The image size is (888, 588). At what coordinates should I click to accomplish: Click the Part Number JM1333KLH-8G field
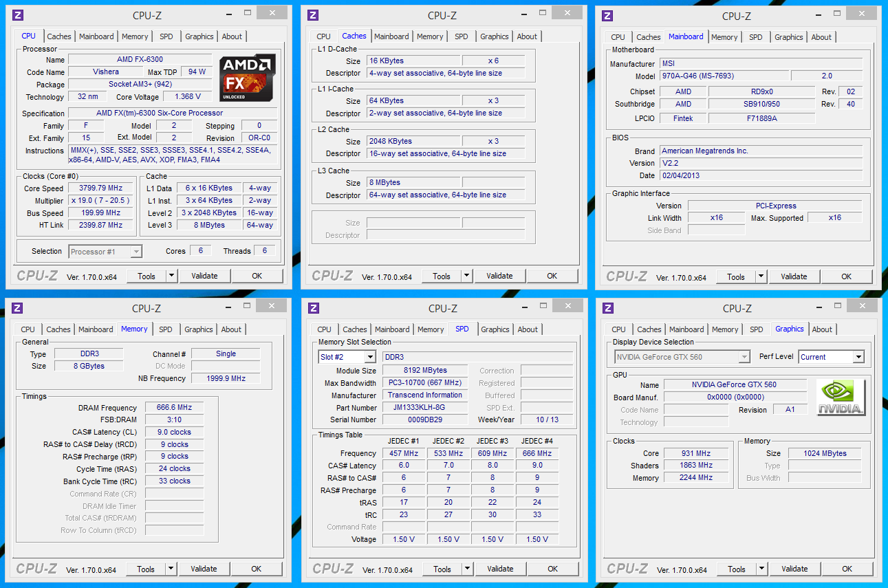point(424,407)
